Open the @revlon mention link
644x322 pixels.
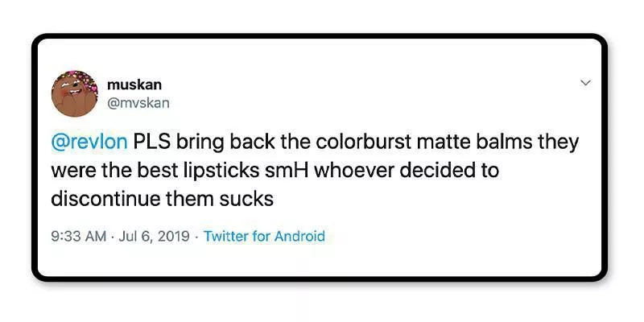[x=89, y=142]
